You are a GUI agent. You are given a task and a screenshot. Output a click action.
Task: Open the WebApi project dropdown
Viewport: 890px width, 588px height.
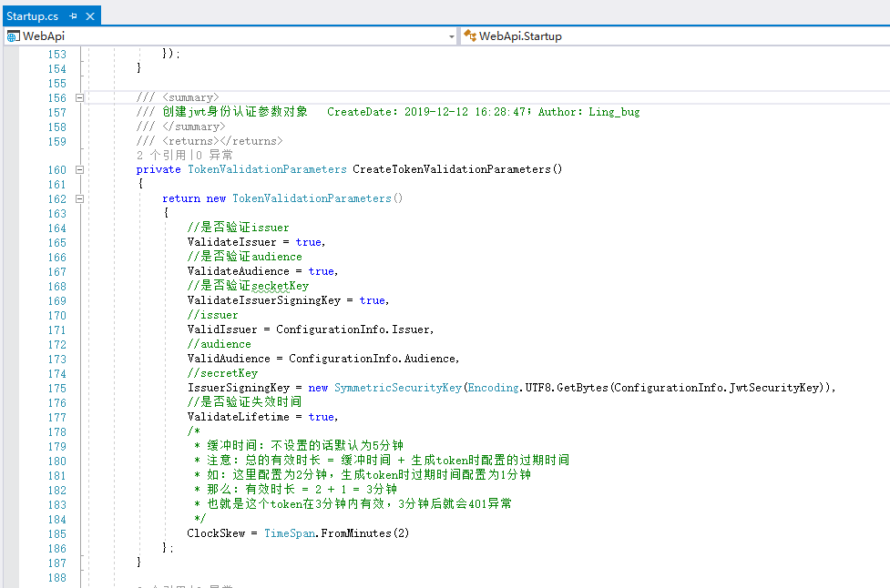tap(452, 36)
